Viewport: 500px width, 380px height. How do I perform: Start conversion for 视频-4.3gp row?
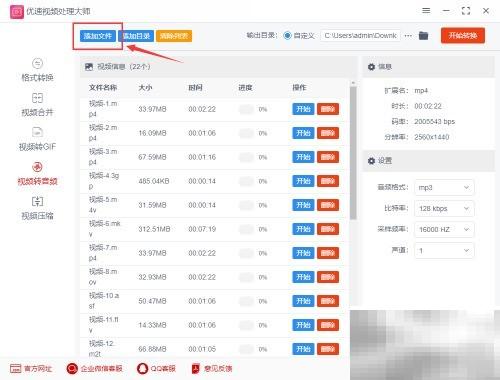tap(303, 181)
